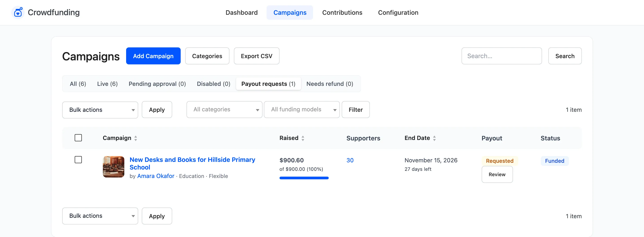Image resolution: width=644 pixels, height=237 pixels.
Task: Click the Crowdfunding title text
Action: coord(53,13)
